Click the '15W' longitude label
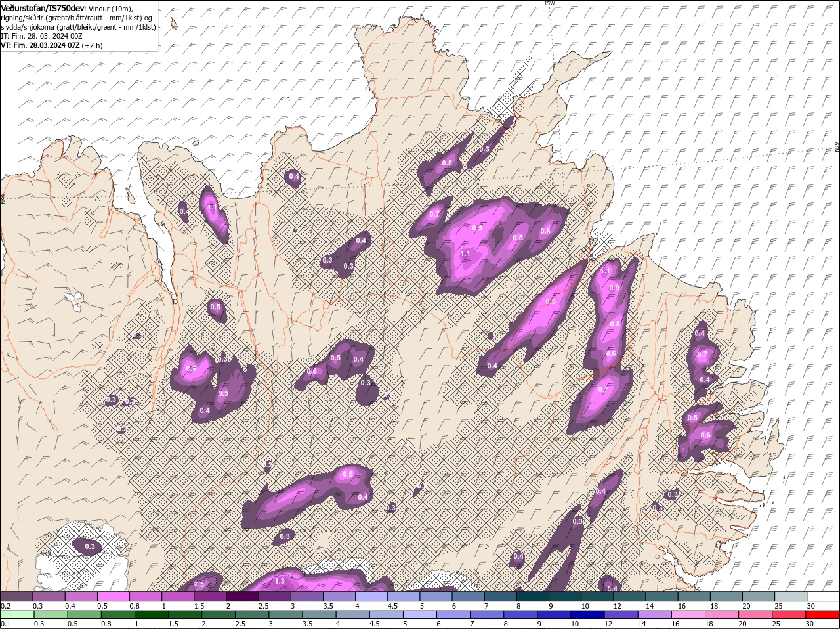The height and width of the screenshot is (629, 840). (x=549, y=3)
